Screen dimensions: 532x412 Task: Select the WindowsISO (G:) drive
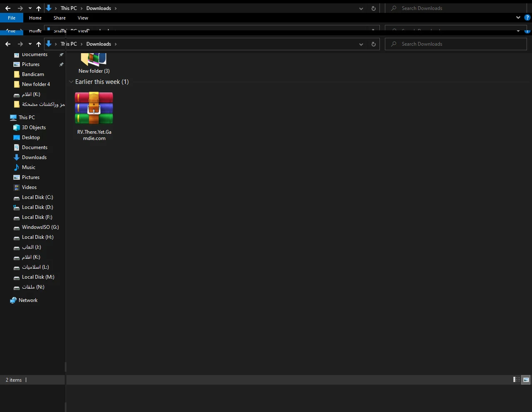pos(40,227)
